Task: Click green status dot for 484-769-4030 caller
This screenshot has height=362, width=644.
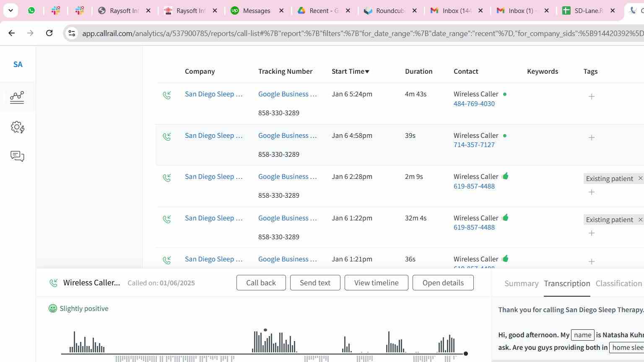Action: (505, 94)
